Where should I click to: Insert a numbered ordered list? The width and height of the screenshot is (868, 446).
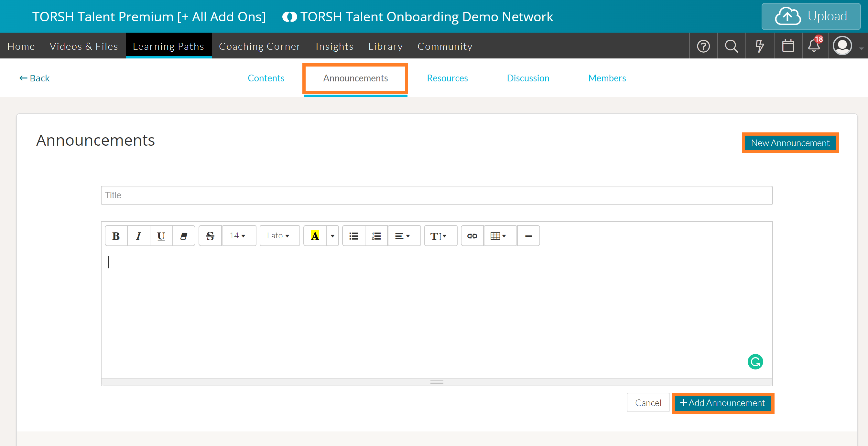376,236
